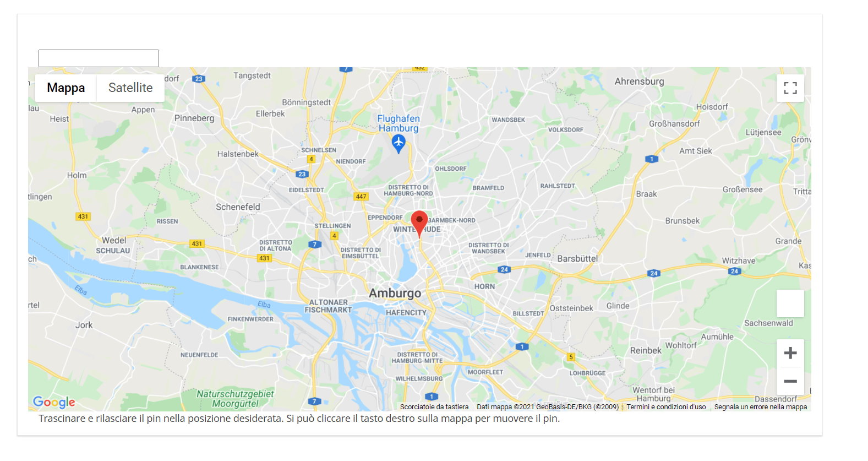Click the Pinneberg town label
Image resolution: width=868 pixels, height=461 pixels.
pyautogui.click(x=194, y=118)
